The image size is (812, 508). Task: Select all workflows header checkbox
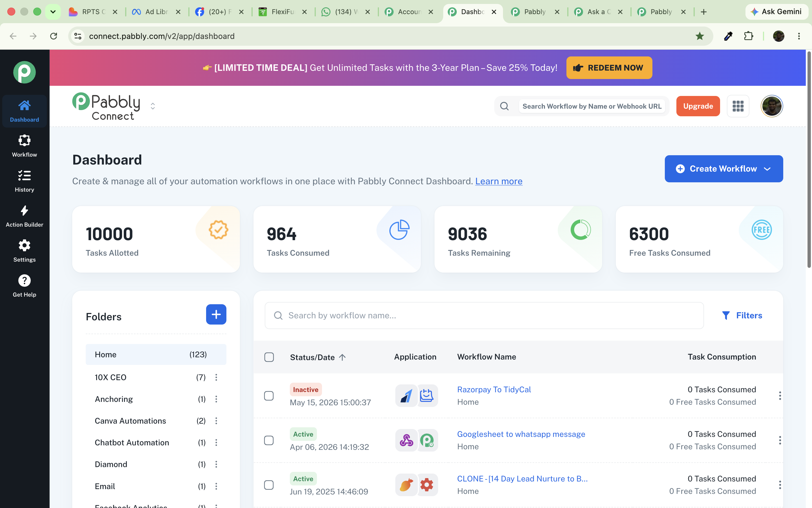tap(269, 357)
